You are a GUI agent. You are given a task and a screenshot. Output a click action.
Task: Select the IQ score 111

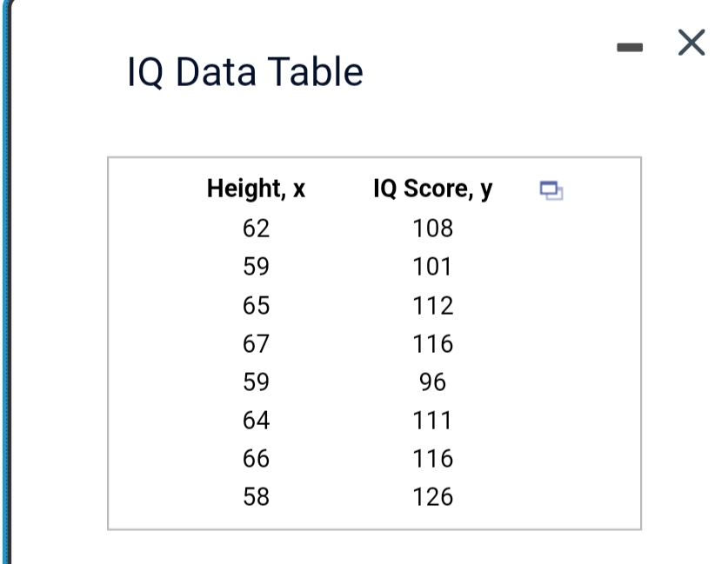coord(431,421)
